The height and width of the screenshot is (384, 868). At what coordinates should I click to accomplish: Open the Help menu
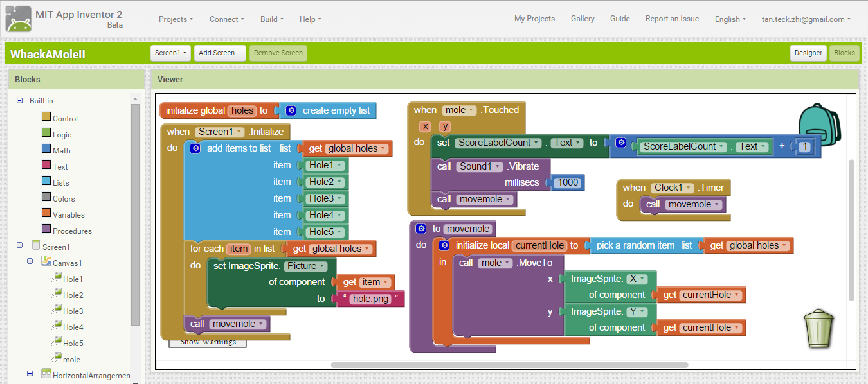(x=310, y=19)
